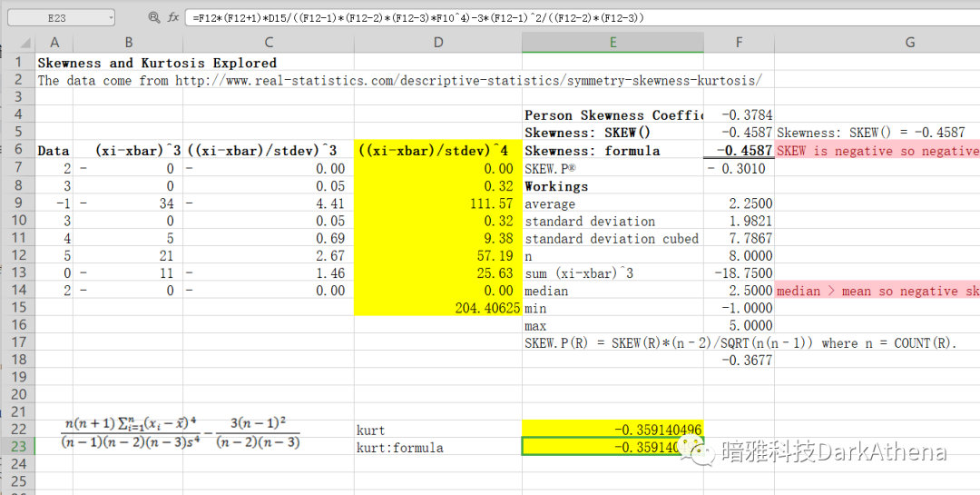Viewport: 980px width, 495px height.
Task: Click the 'SKEW.P' label cell
Action: 549,168
